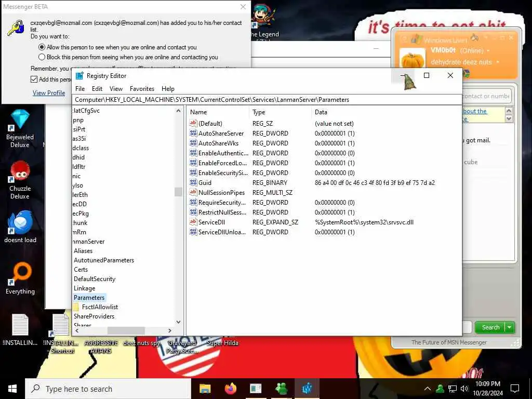Click the registry tree scroll up arrow
This screenshot has height=399, width=532.
[x=179, y=111]
